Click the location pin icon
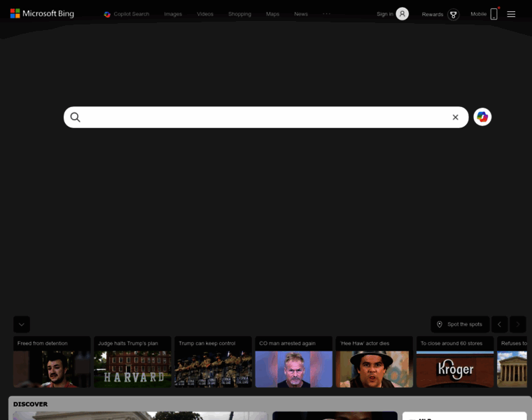Image resolution: width=532 pixels, height=420 pixels. click(440, 324)
